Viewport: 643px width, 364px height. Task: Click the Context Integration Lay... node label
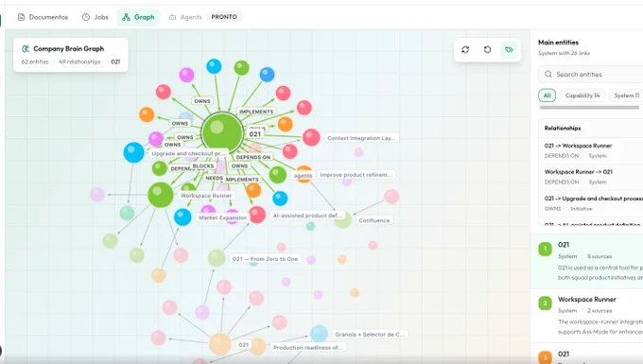(x=361, y=138)
